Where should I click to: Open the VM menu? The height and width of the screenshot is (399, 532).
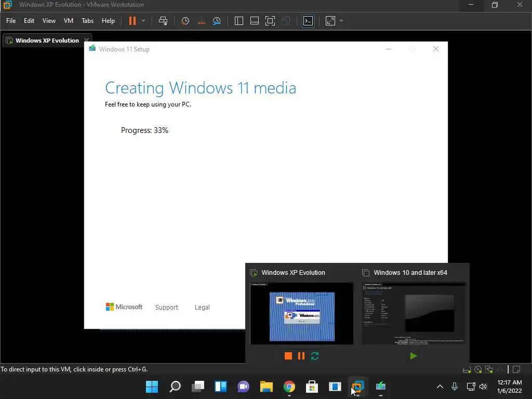69,21
